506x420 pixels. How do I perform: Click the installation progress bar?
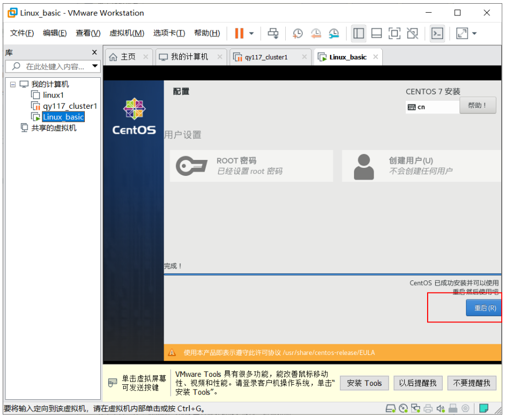point(332,274)
